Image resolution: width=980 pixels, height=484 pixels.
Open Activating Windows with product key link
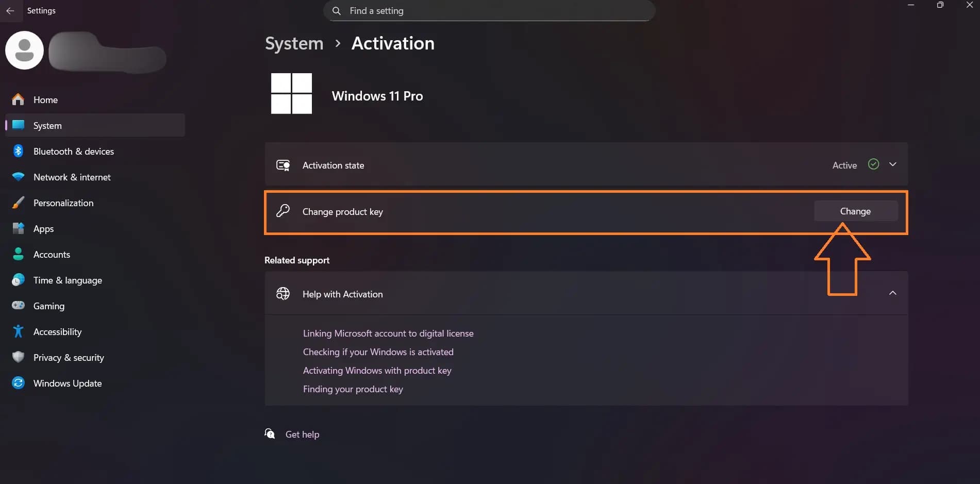point(377,371)
